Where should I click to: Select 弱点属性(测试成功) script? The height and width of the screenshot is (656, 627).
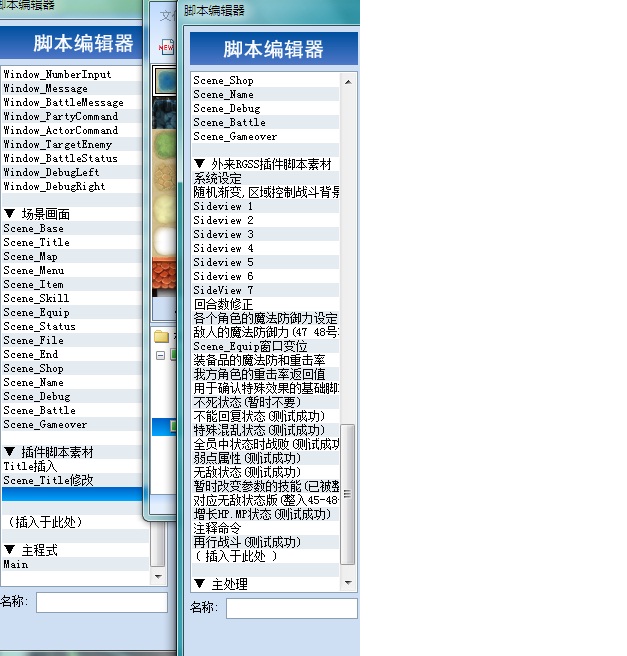pos(266,458)
